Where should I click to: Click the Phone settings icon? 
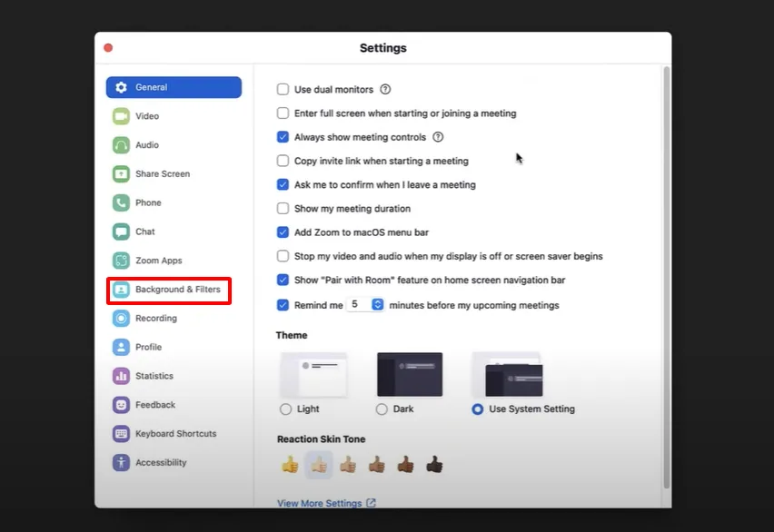(x=121, y=203)
